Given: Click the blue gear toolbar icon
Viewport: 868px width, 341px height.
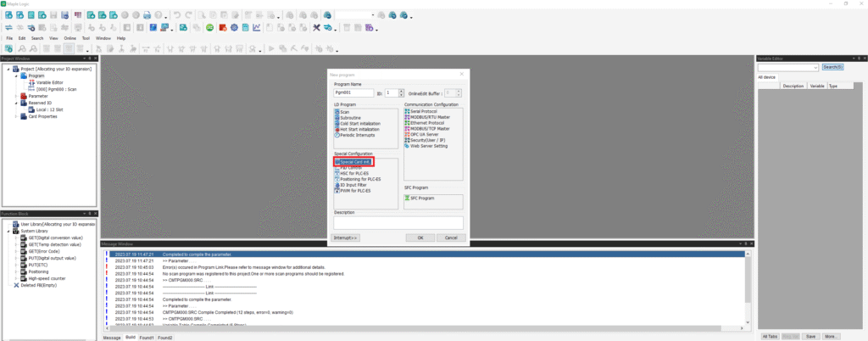Looking at the screenshot, I should click(x=234, y=27).
